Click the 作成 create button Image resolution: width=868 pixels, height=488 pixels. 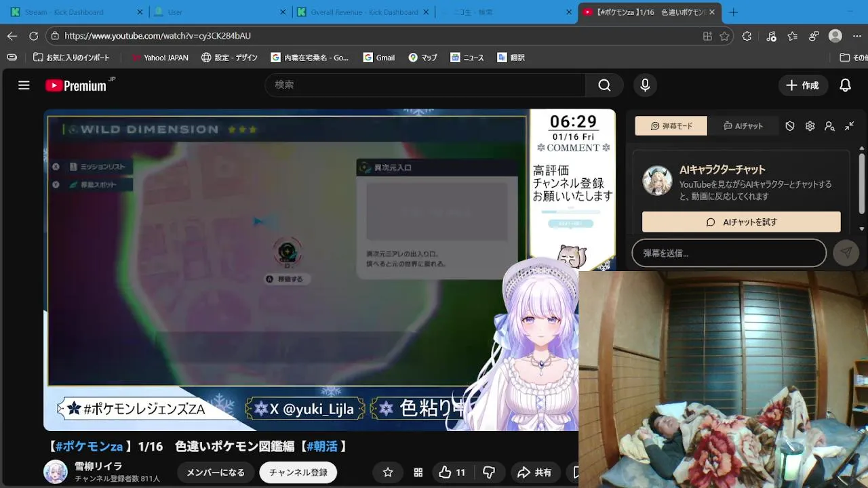[803, 85]
